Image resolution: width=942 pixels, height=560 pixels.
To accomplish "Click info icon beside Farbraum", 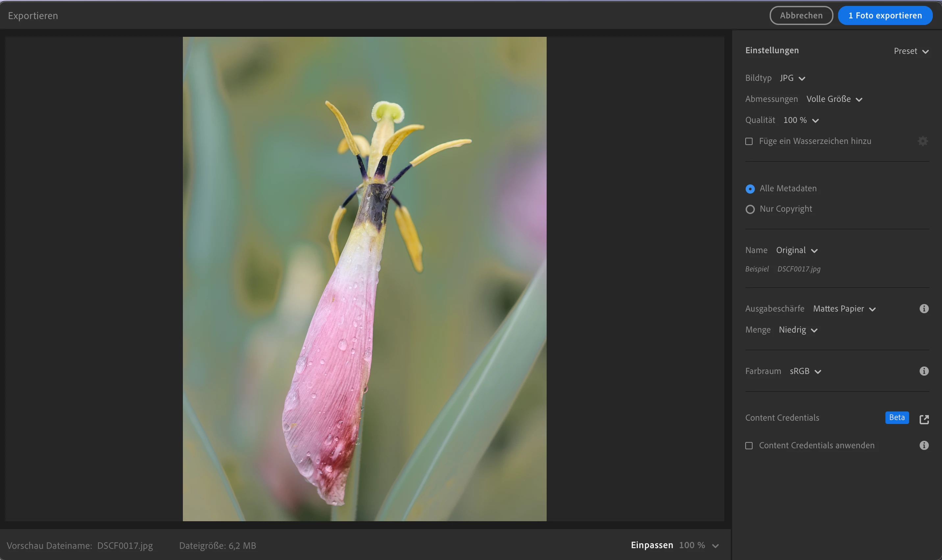I will pos(924,371).
